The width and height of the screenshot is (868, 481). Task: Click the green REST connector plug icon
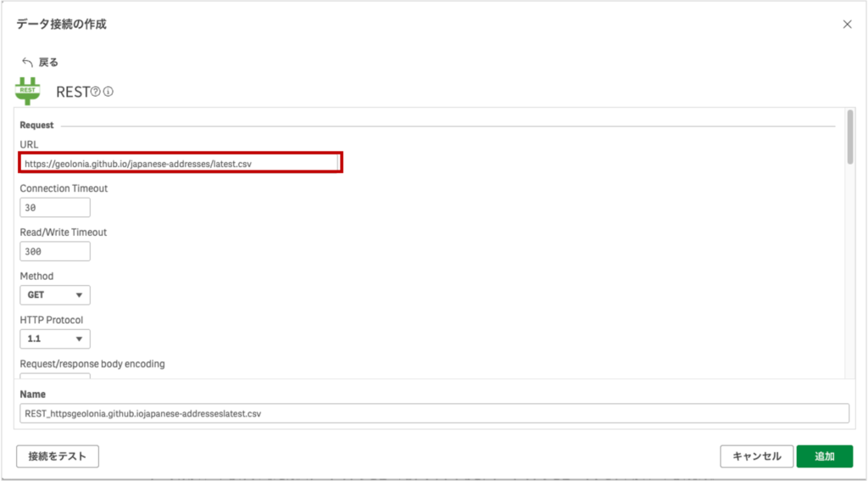(x=28, y=90)
